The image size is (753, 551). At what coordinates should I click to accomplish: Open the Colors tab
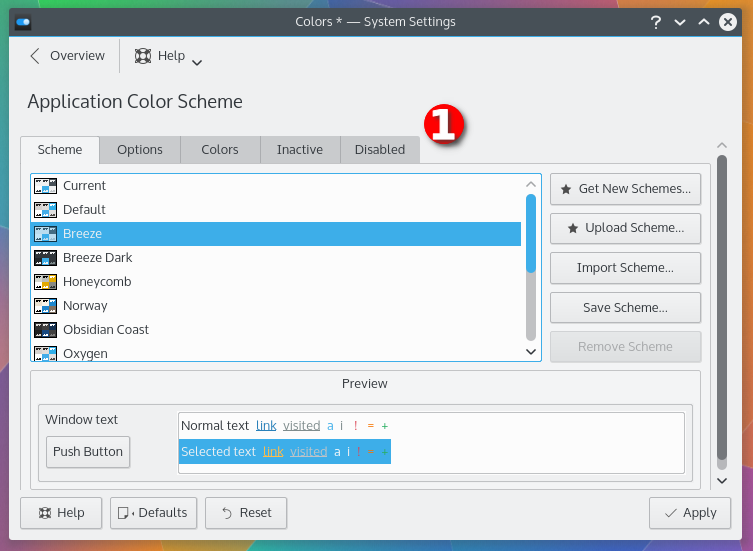pyautogui.click(x=220, y=150)
